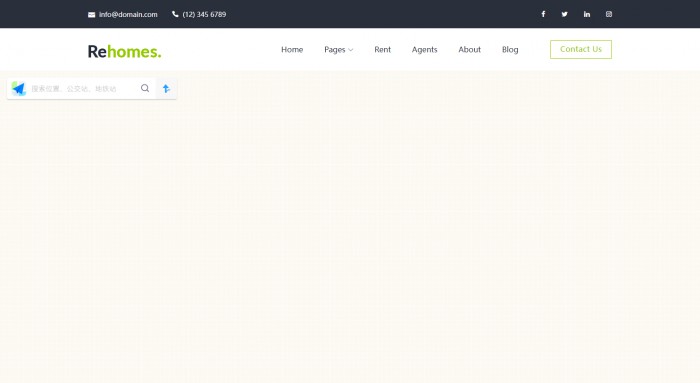Click the (12) 345 6789 phone link

coord(204,15)
